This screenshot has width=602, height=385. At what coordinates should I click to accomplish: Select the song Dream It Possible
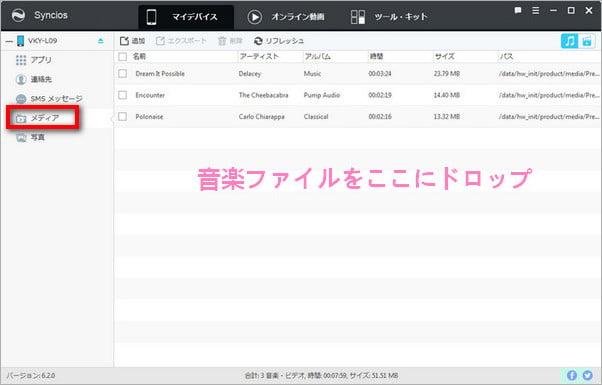pyautogui.click(x=160, y=74)
